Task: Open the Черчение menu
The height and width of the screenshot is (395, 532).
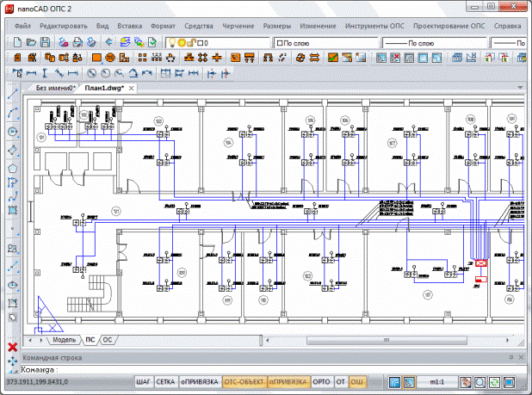Action: (238, 26)
